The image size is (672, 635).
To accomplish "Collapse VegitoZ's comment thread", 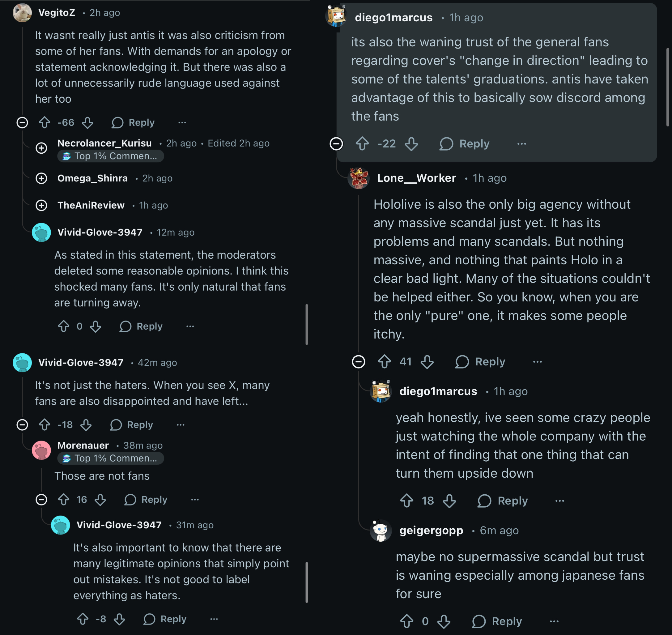I will pyautogui.click(x=22, y=122).
